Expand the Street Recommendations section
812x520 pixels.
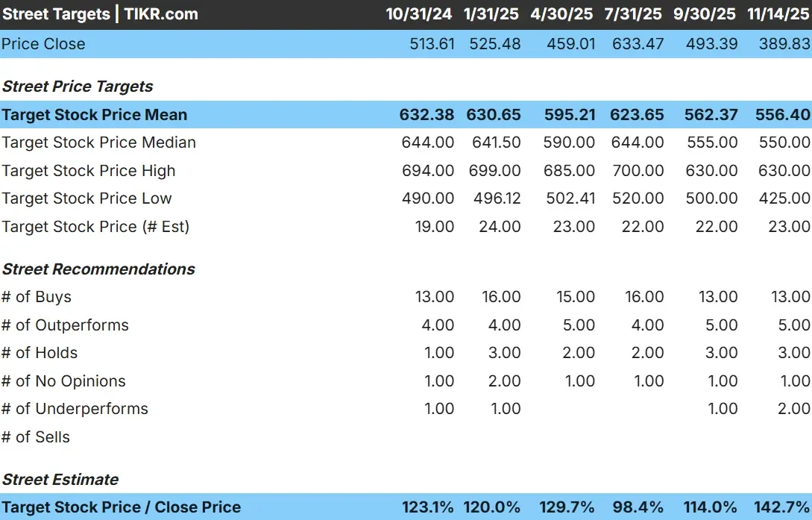98,269
